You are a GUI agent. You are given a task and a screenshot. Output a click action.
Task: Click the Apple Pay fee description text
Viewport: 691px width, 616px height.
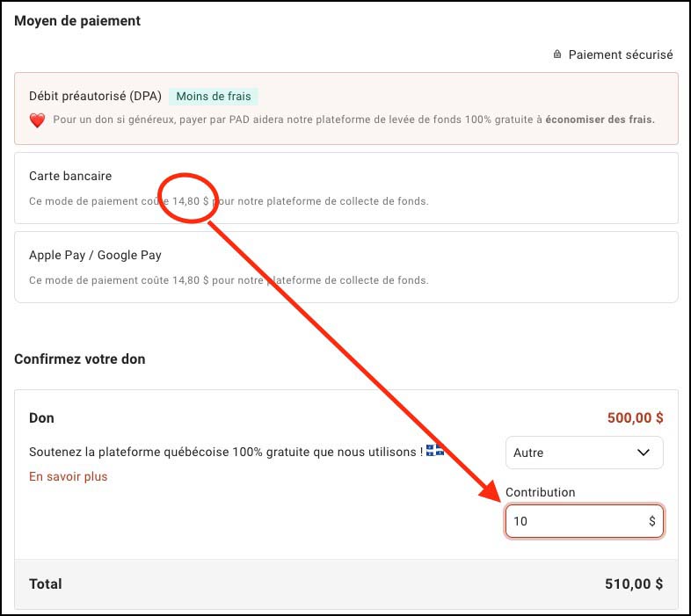coord(229,280)
